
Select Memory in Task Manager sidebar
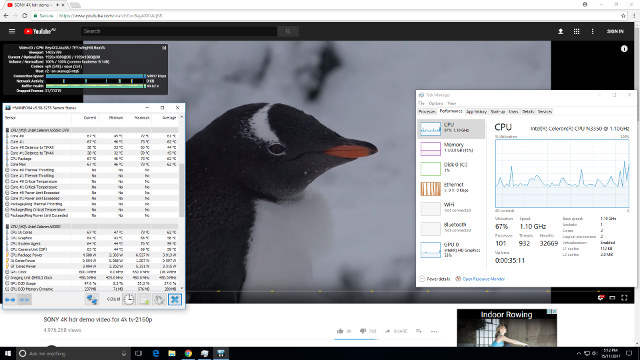click(x=451, y=148)
